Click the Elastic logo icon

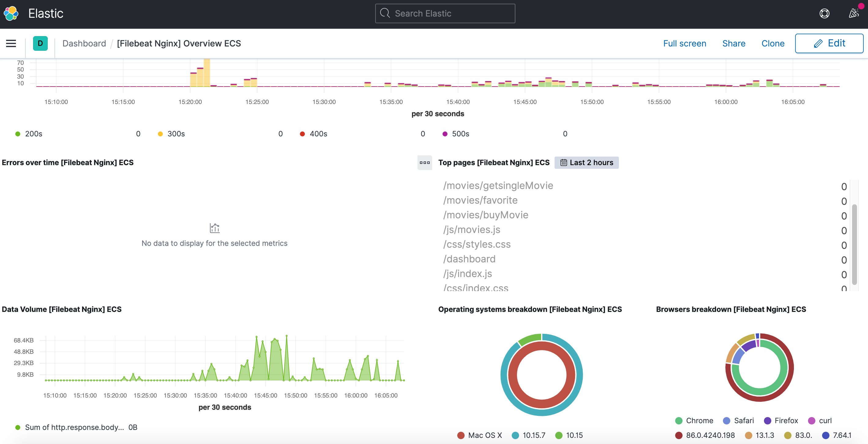11,13
